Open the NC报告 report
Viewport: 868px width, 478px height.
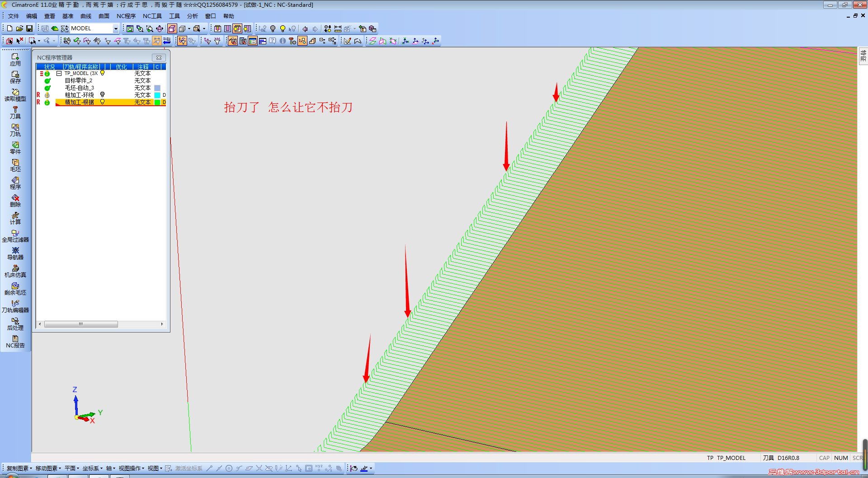click(15, 342)
